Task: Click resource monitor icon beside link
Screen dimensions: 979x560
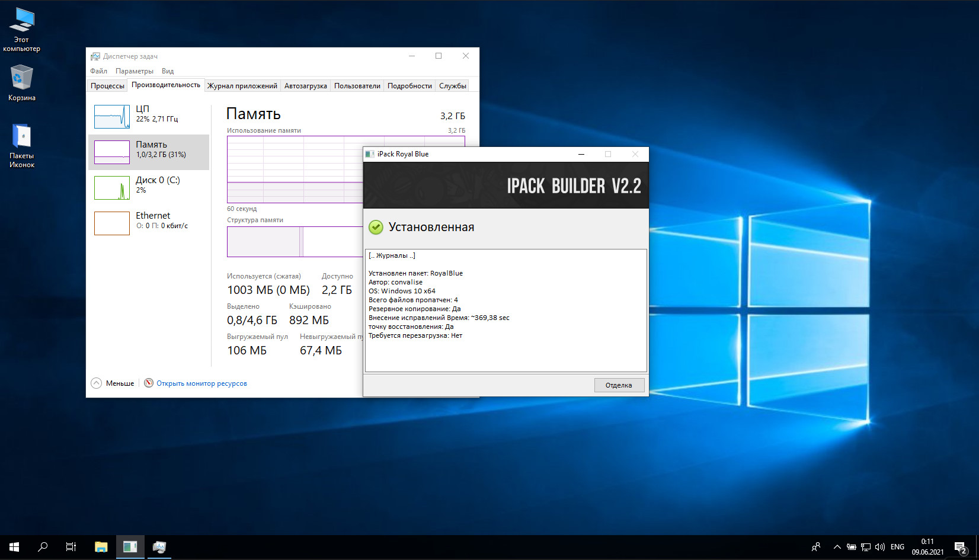Action: tap(149, 383)
